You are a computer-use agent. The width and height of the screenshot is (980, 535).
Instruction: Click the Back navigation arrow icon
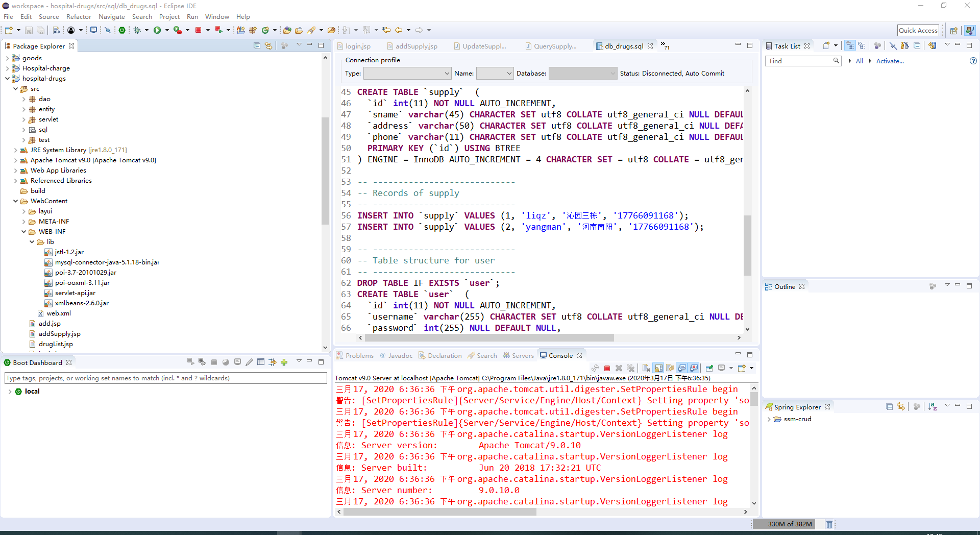click(399, 30)
